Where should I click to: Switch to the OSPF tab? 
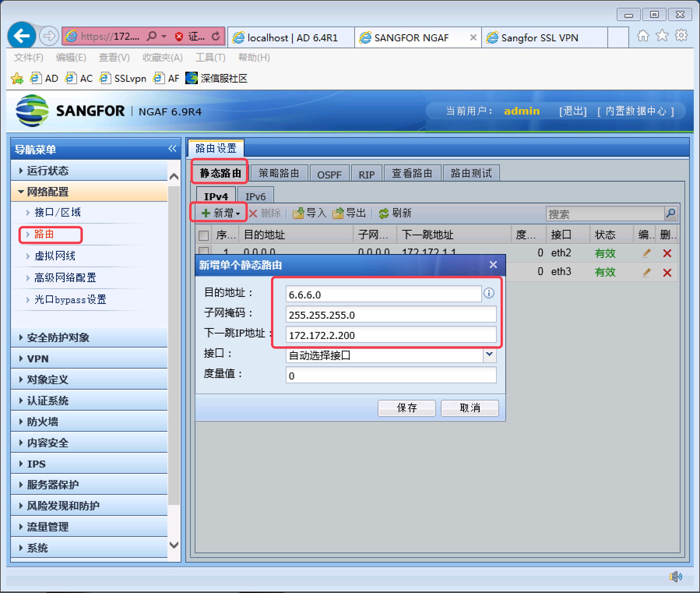point(329,174)
